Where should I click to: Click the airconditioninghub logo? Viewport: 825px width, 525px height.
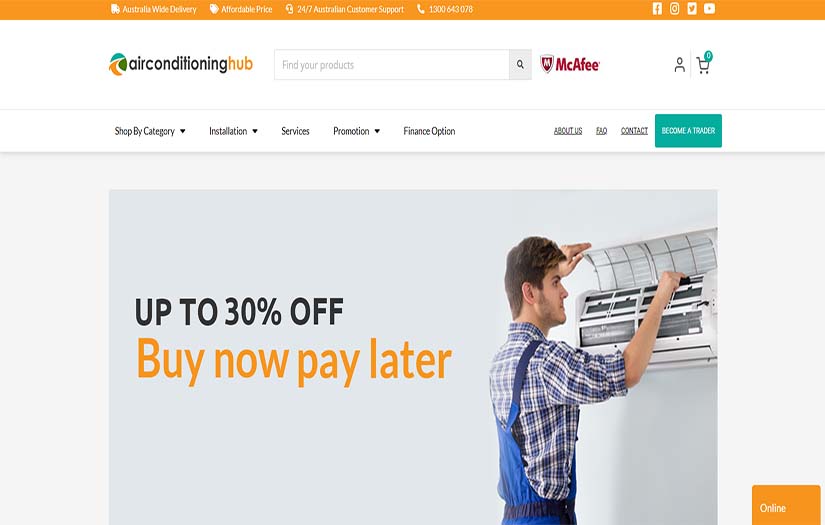180,64
